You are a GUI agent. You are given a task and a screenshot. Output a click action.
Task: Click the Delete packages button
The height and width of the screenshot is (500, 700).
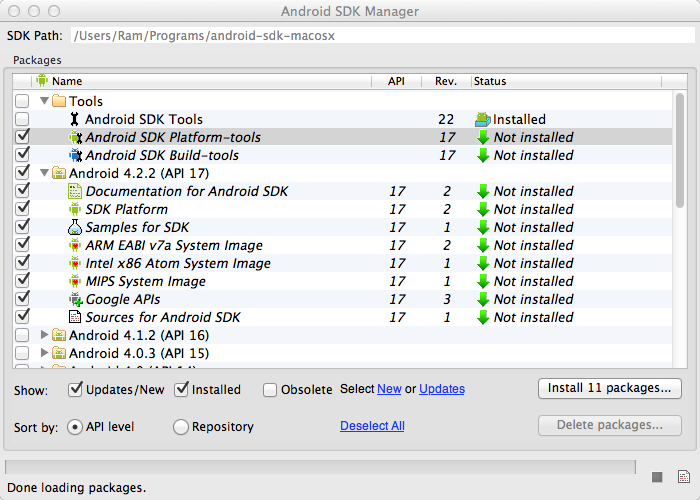(609, 425)
